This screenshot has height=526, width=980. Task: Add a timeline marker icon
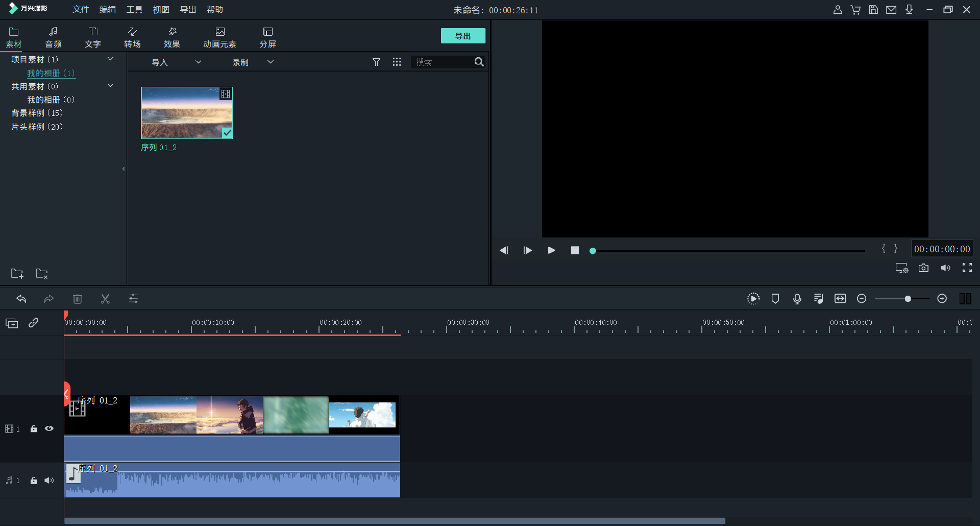[775, 299]
